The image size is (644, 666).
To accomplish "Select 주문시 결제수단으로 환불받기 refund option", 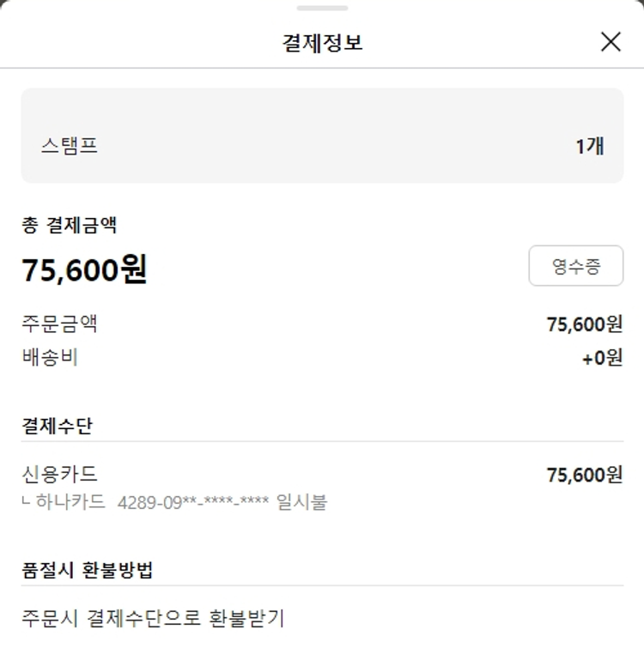I will pyautogui.click(x=153, y=617).
